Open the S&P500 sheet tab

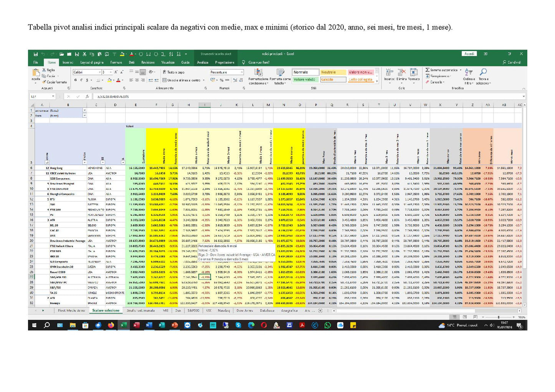(194, 311)
